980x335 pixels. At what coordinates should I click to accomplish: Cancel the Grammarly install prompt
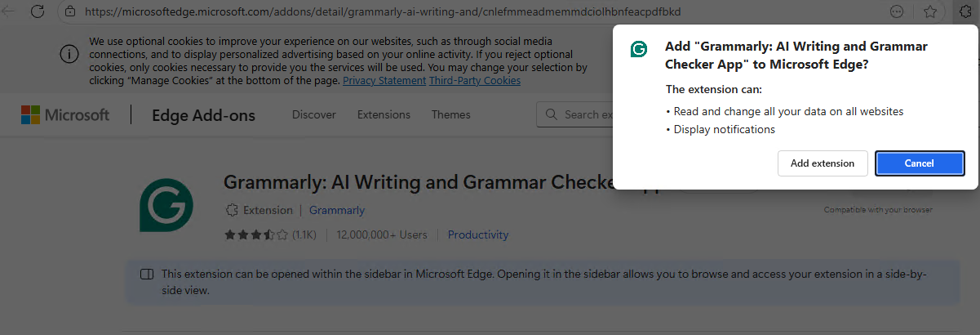(919, 163)
